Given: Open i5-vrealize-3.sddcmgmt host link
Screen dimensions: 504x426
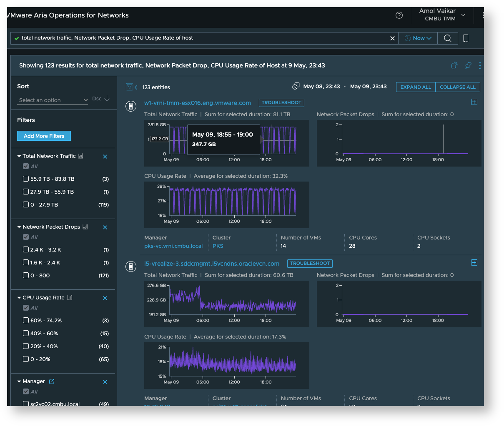Looking at the screenshot, I should 212,264.
